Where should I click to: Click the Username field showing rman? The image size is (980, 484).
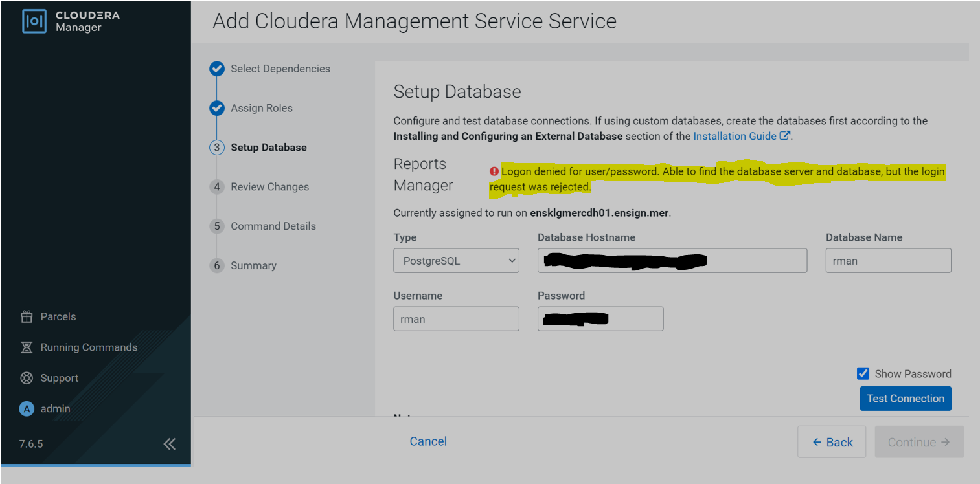pyautogui.click(x=455, y=318)
